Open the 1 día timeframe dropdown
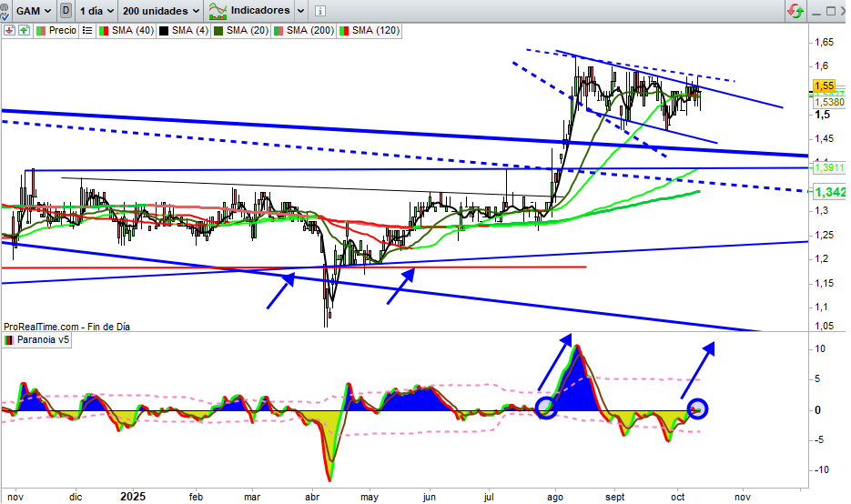Viewport: 851px width, 504px height. [96, 11]
